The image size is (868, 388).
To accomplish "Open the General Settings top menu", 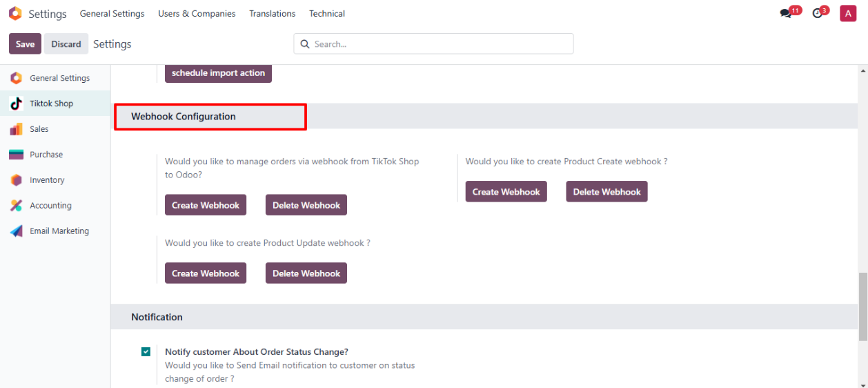I will point(112,14).
